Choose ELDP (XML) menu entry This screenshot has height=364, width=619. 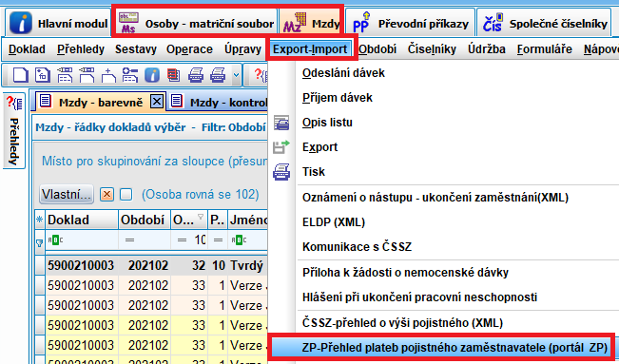click(334, 221)
